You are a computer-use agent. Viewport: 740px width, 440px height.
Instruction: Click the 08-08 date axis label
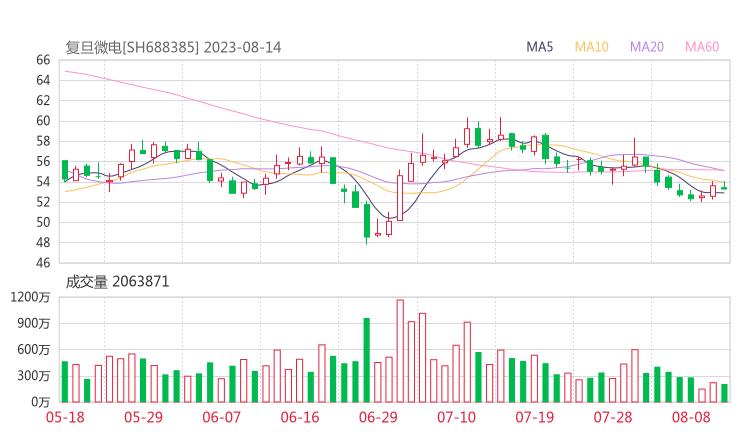pos(691,417)
